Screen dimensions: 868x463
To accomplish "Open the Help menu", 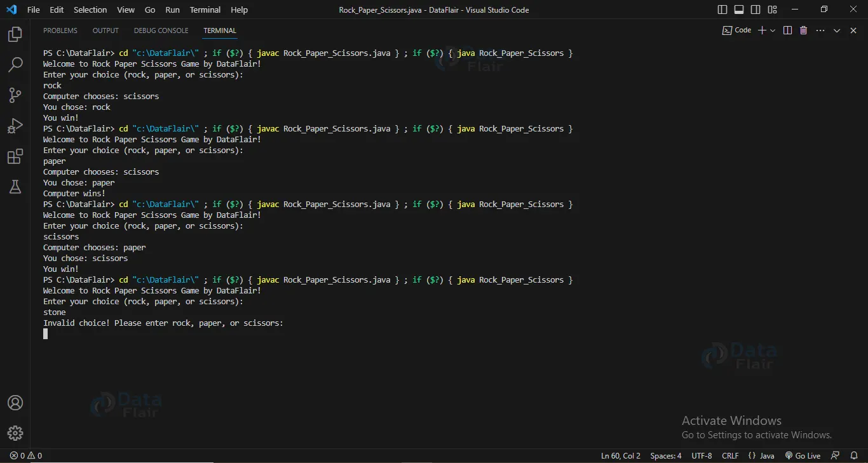I will coord(240,10).
